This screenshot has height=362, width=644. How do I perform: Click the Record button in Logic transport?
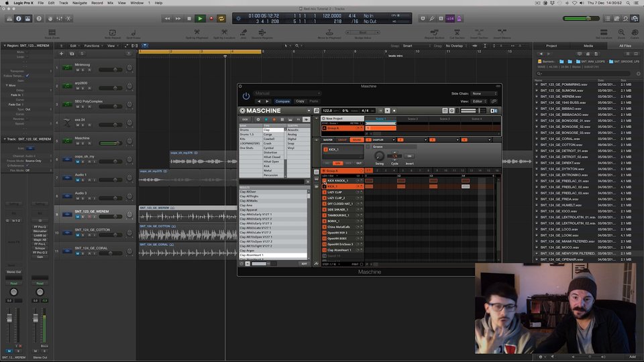pos(211,19)
